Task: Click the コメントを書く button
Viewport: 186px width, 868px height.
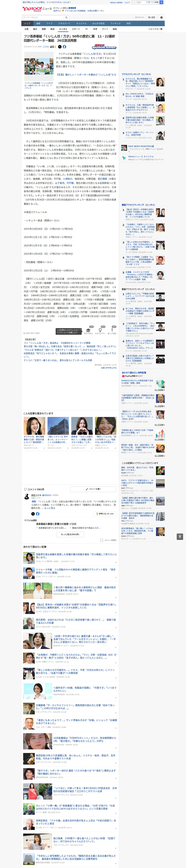Action: click(93, 489)
